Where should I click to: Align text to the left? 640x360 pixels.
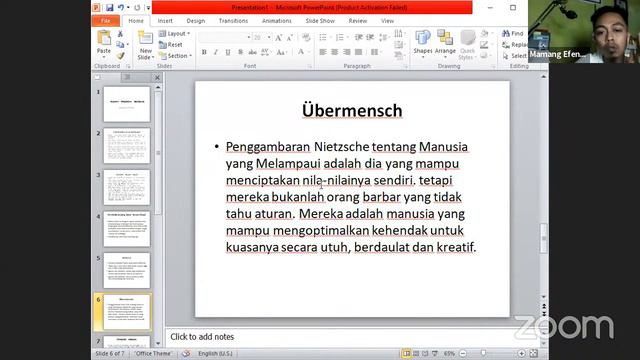pyautogui.click(x=323, y=52)
